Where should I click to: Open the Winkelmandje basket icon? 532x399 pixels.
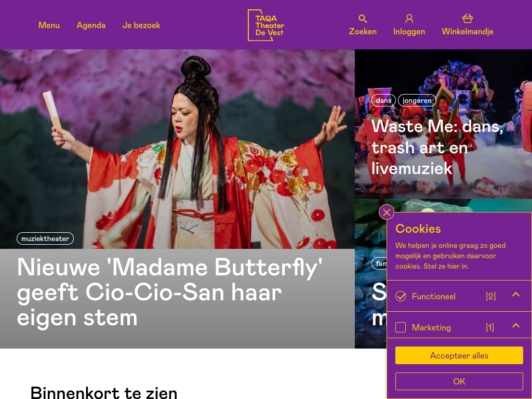[467, 19]
